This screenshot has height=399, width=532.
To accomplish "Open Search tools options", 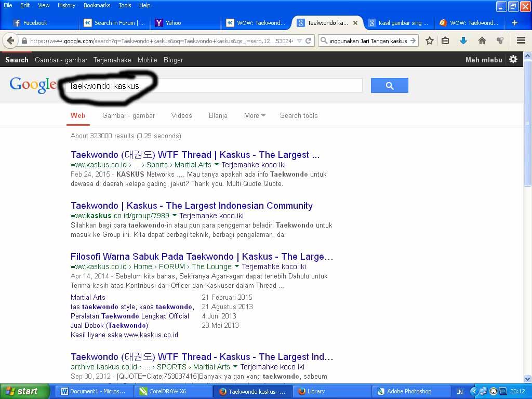I will coord(299,115).
